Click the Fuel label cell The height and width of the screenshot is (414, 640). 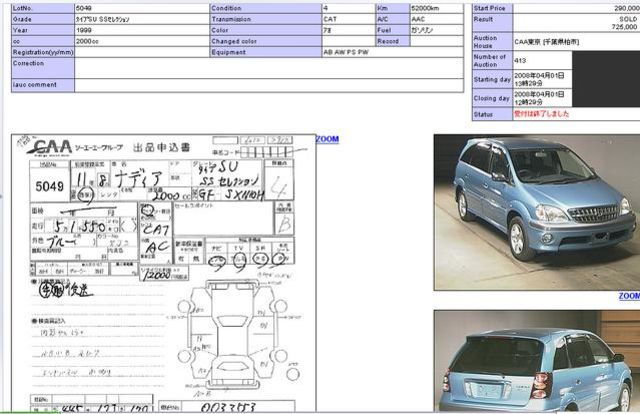tap(392, 30)
